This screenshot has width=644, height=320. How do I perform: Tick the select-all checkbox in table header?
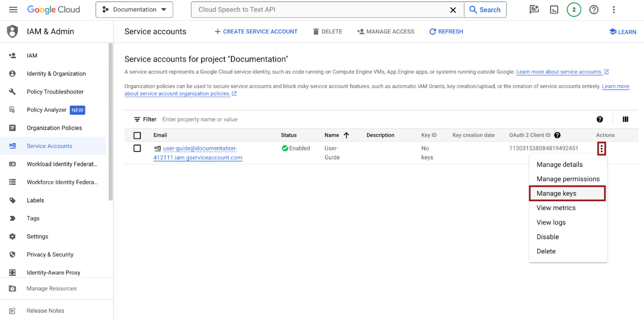(137, 135)
